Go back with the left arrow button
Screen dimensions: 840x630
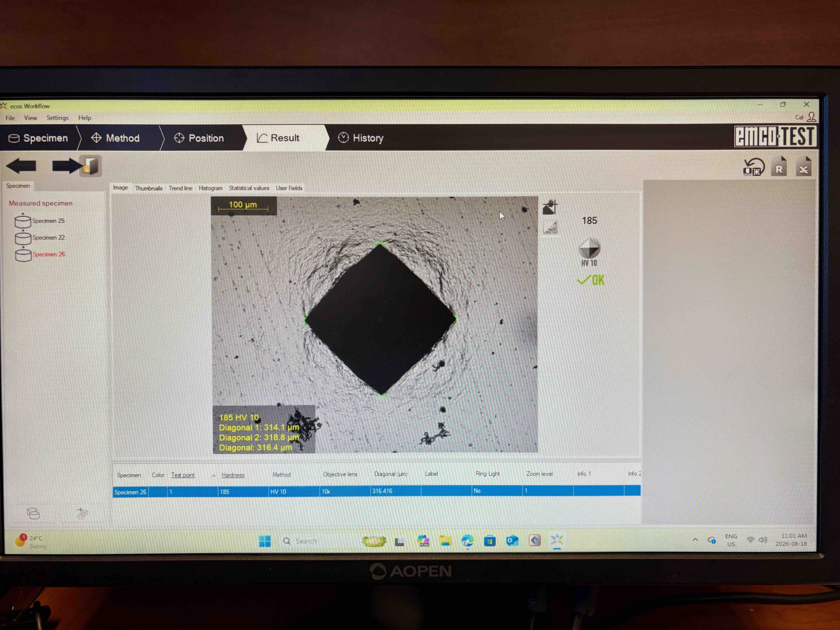click(x=21, y=166)
